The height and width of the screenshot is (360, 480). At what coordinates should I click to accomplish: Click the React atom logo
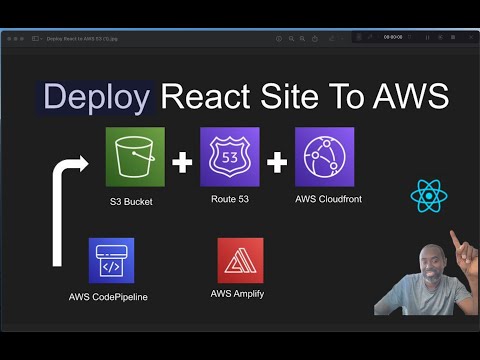click(x=429, y=196)
